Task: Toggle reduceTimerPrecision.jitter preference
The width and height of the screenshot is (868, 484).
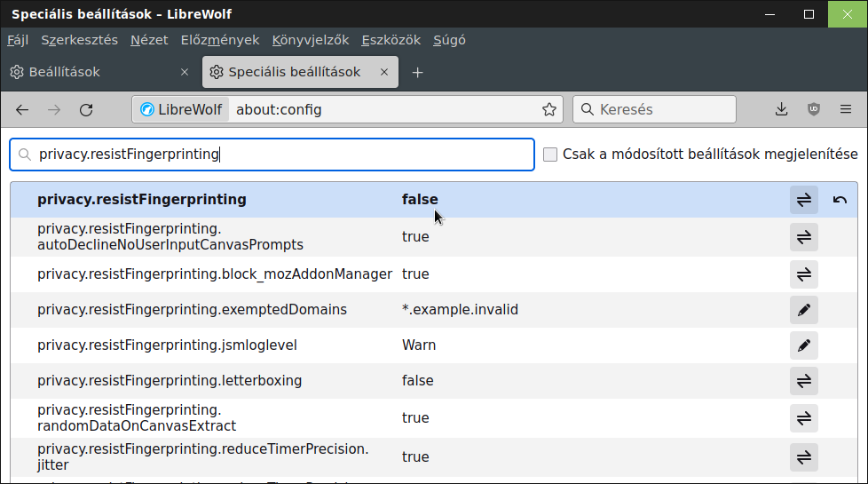Action: (x=804, y=456)
